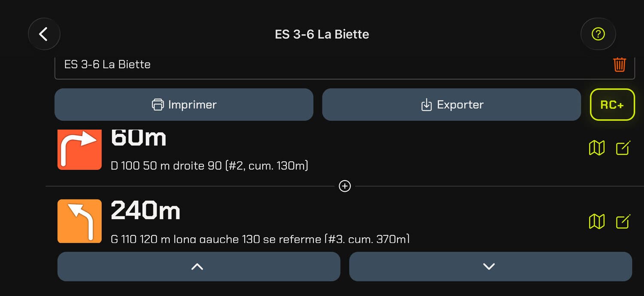The height and width of the screenshot is (296, 644).
Task: Focus the stage name field 'ES 3-6 La Biette'
Action: pyautogui.click(x=301, y=65)
